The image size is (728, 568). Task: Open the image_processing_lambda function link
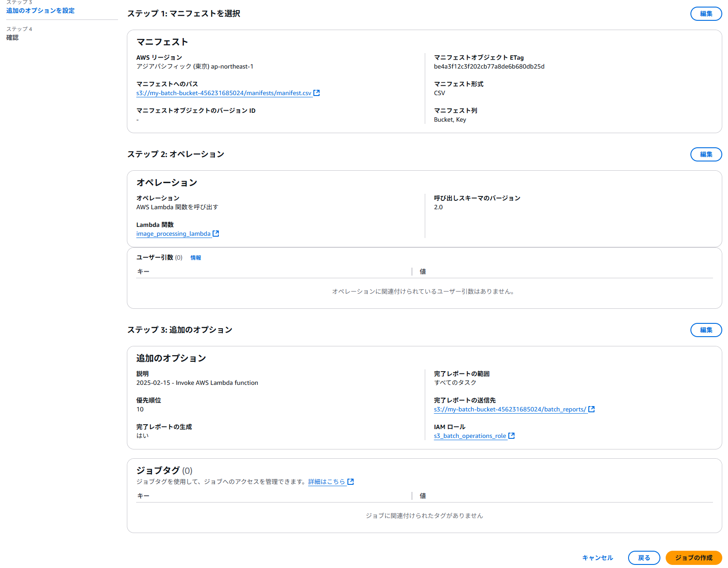pos(173,234)
